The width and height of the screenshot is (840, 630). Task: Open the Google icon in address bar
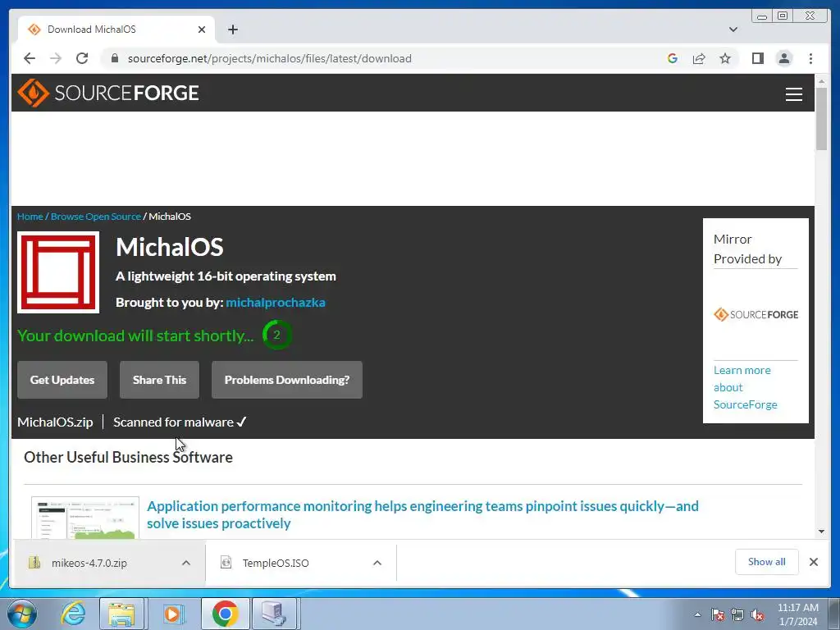(x=673, y=58)
